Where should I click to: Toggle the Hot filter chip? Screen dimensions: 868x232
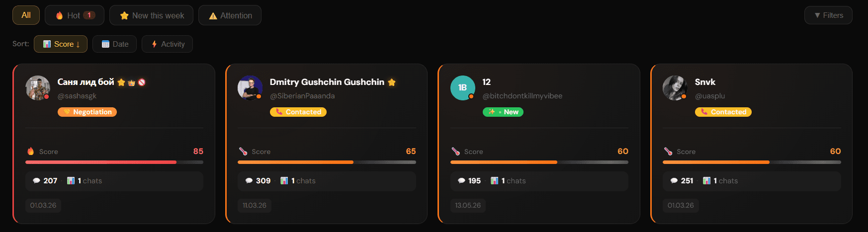pos(75,15)
